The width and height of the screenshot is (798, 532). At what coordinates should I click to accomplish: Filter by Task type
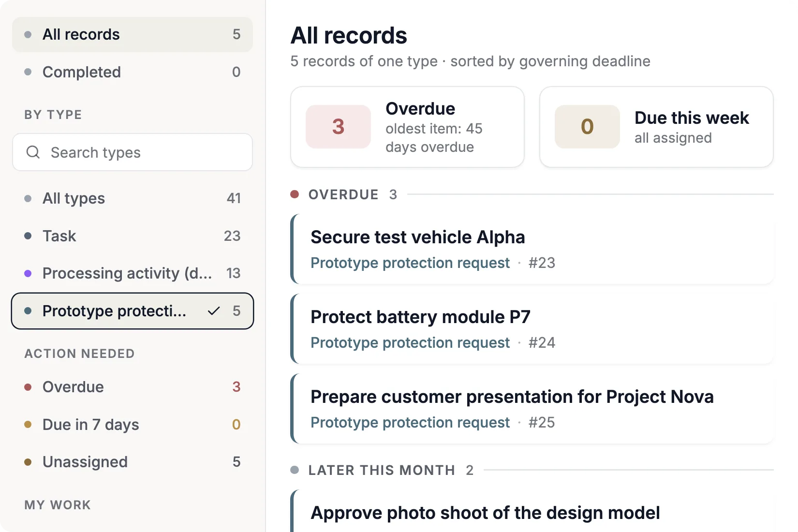pyautogui.click(x=133, y=236)
